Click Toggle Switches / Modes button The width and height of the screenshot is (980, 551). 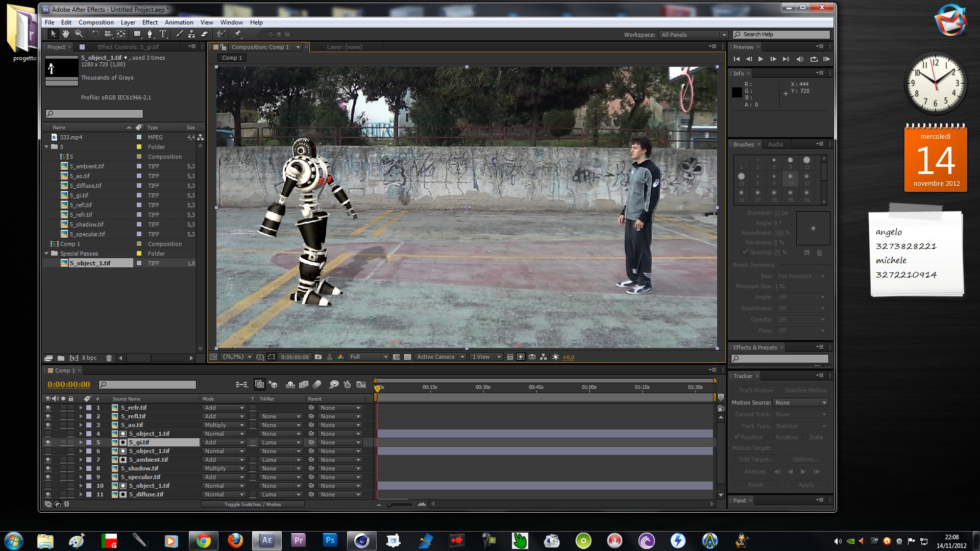pyautogui.click(x=253, y=505)
